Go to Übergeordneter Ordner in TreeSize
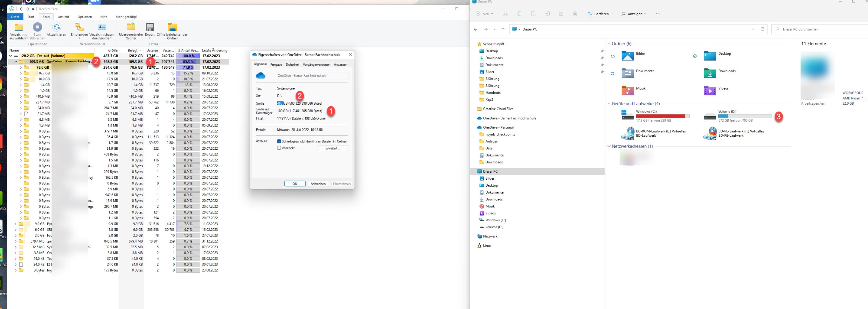 click(x=131, y=27)
